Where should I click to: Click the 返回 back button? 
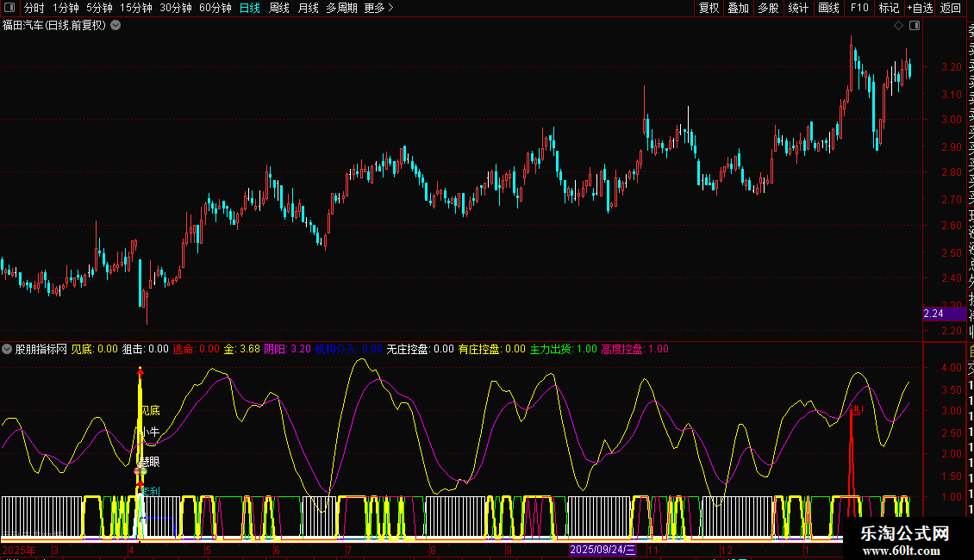point(951,8)
